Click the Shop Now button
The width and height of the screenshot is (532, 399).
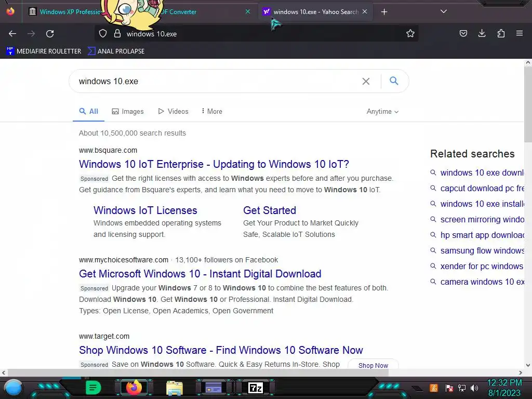click(373, 365)
